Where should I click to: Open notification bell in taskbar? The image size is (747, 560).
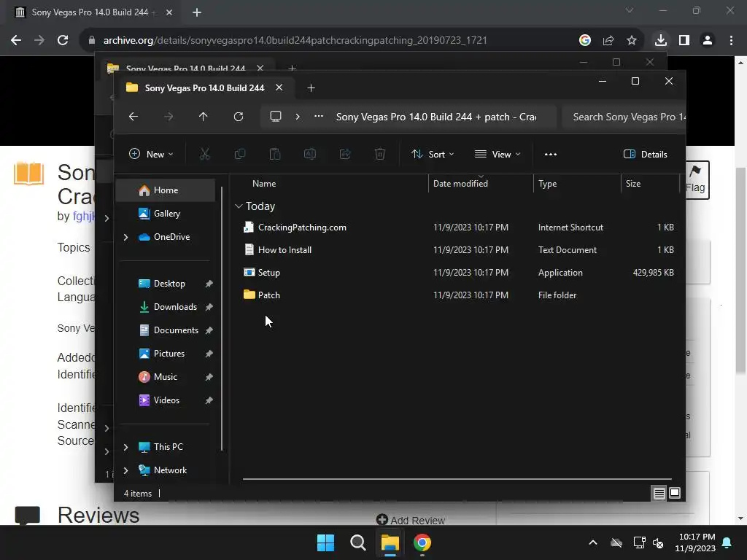(x=727, y=542)
